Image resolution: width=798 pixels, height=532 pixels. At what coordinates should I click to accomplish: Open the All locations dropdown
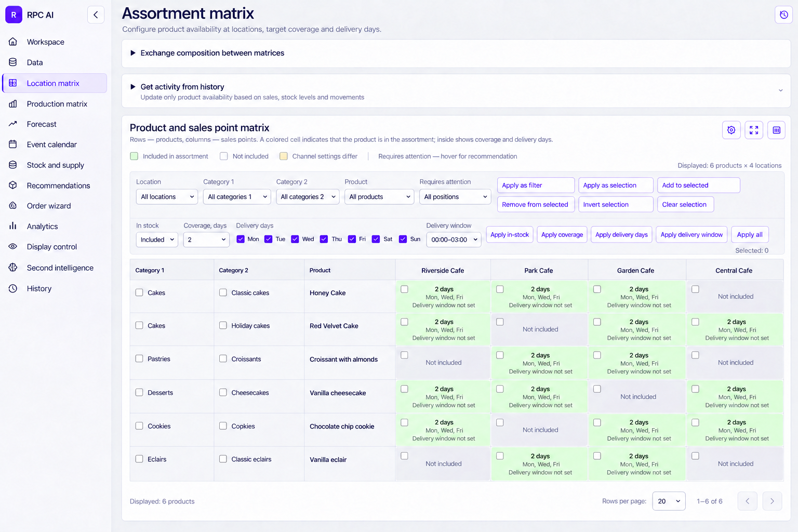167,197
